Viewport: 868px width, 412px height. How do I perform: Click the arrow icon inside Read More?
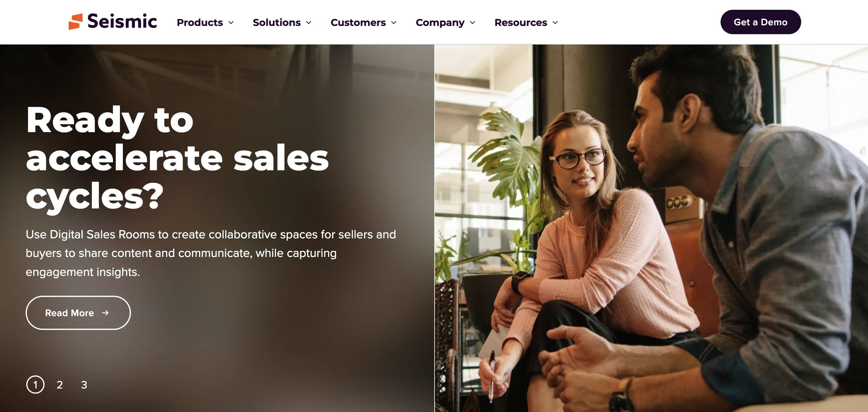pyautogui.click(x=106, y=313)
